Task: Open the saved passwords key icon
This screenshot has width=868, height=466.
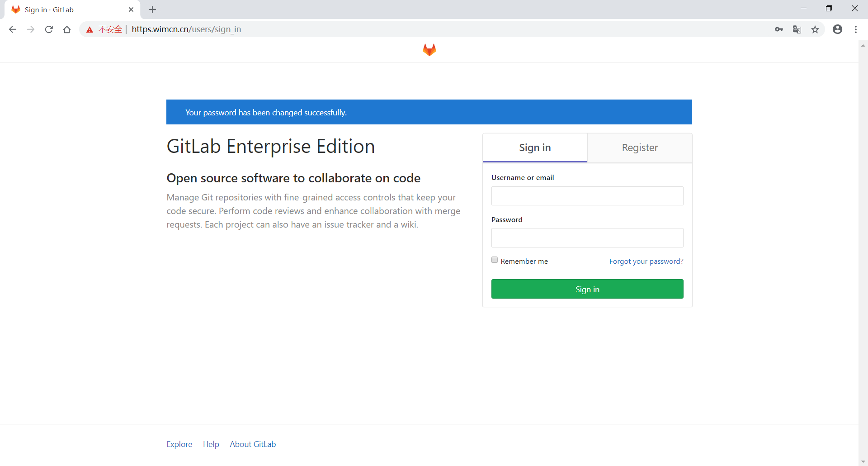Action: 779,29
